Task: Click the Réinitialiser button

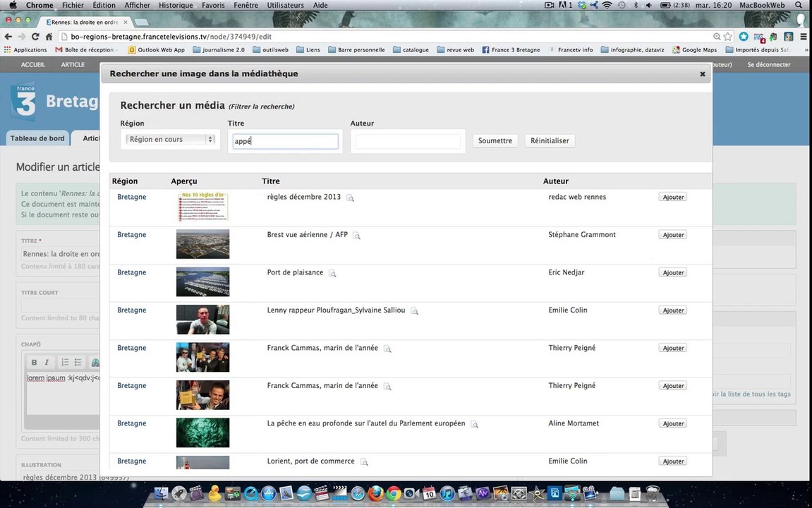Action: click(550, 141)
